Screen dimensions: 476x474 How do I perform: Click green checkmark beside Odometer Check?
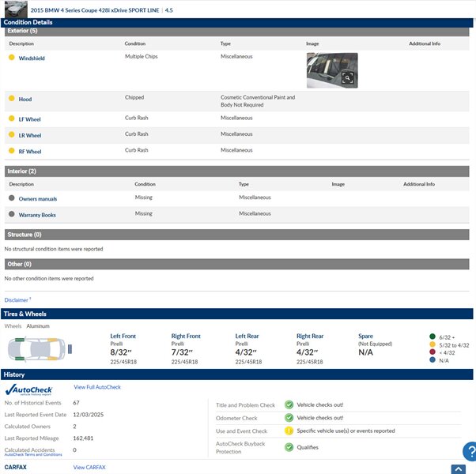[x=289, y=418]
